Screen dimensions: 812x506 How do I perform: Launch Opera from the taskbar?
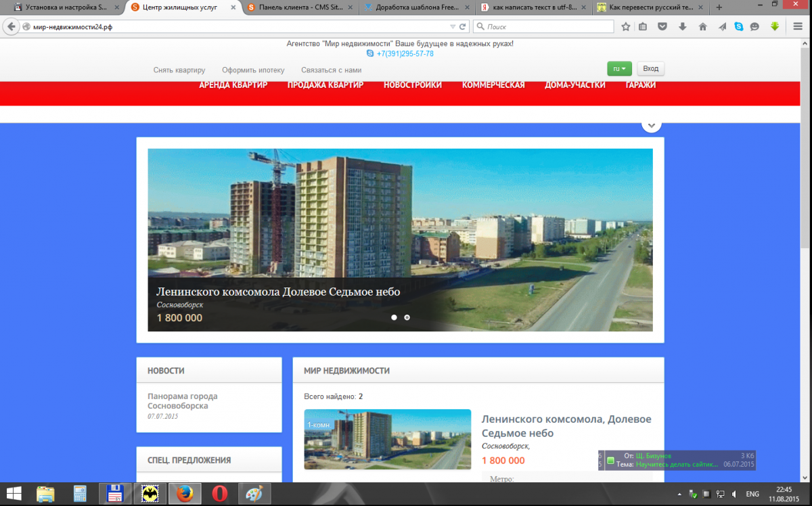click(219, 494)
